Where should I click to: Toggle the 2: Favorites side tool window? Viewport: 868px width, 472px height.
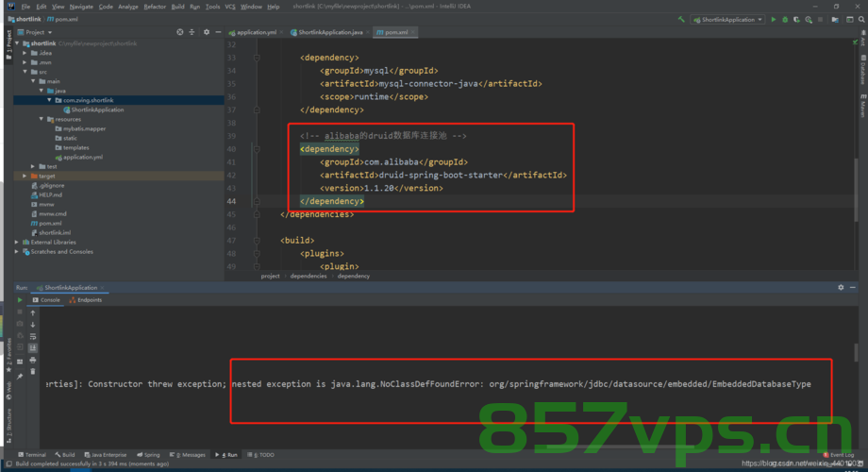[8, 355]
